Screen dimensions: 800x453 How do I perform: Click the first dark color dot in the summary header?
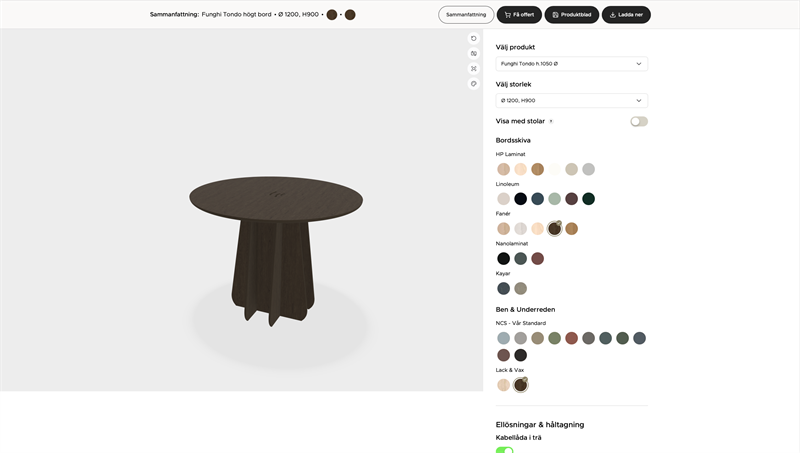(332, 15)
